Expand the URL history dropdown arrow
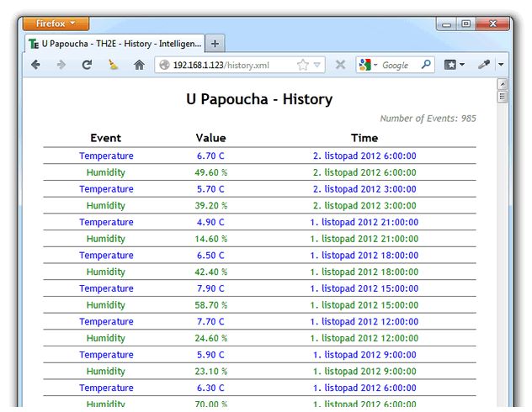Image resolution: width=532 pixels, height=412 pixels. (317, 65)
